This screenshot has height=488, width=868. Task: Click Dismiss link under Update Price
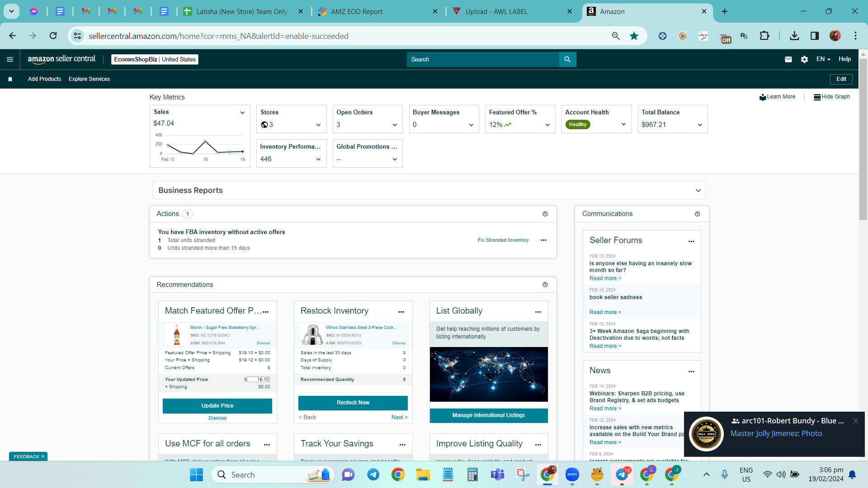click(217, 418)
